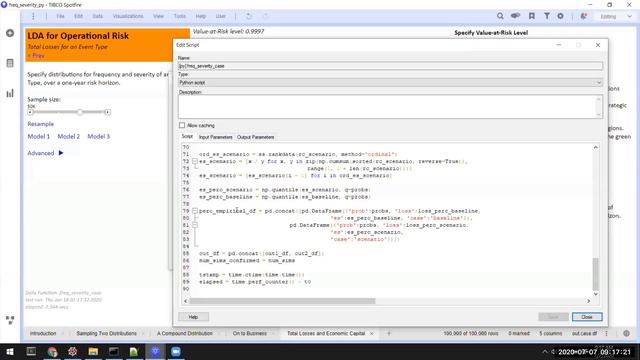Screen dimensions: 640x360
Task: Click the Description text box
Action: coord(390,107)
